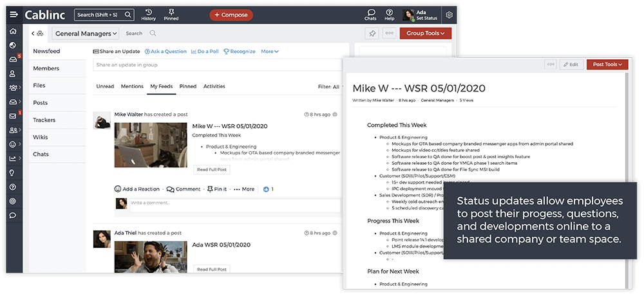Click the pin icon beside Group Tools
Screen dimensions: 644x296
(372, 33)
